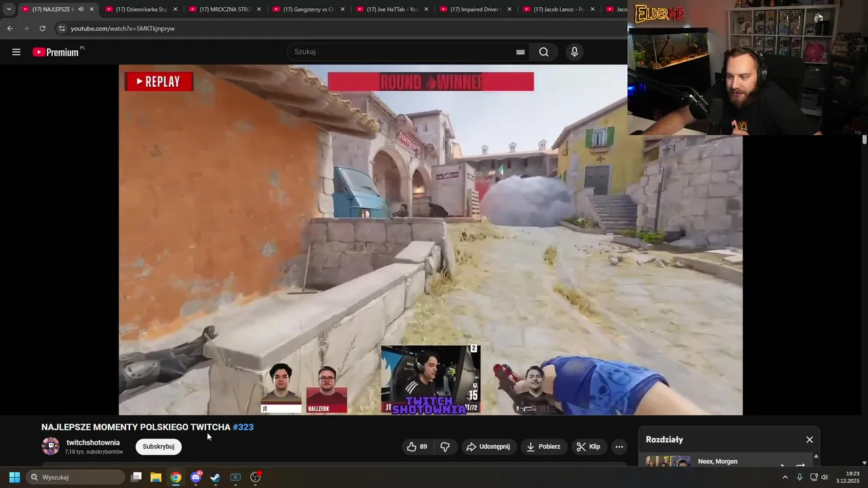The image size is (868, 488).
Task: Expand the tab search dropdown arrow
Action: pyautogui.click(x=9, y=9)
